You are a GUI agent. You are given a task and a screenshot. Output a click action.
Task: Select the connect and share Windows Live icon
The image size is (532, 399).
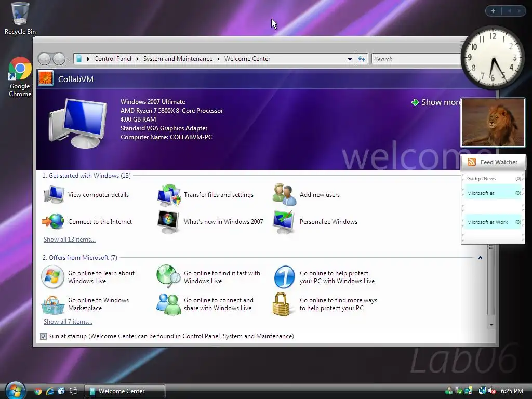pyautogui.click(x=169, y=304)
